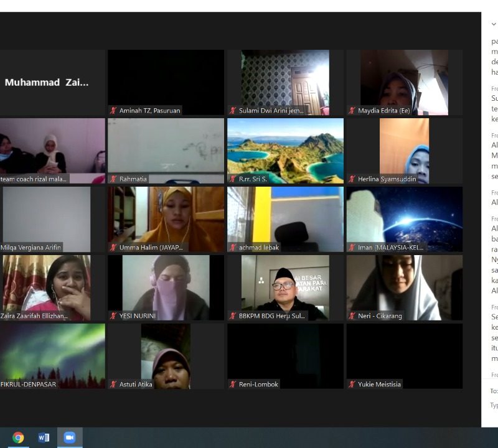Click muted mic icon next to Astuti Atika
The image size is (498, 448).
(x=113, y=385)
